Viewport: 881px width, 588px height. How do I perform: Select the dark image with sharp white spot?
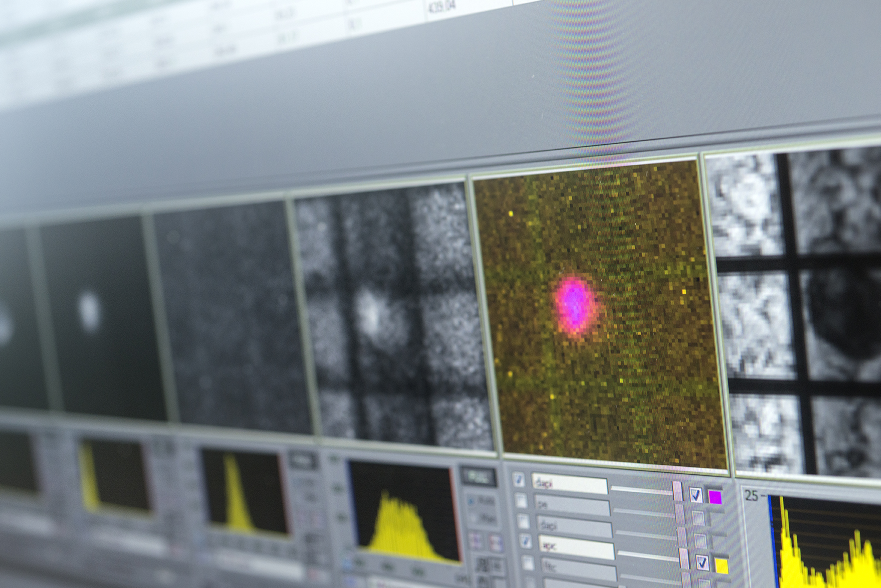(102, 319)
